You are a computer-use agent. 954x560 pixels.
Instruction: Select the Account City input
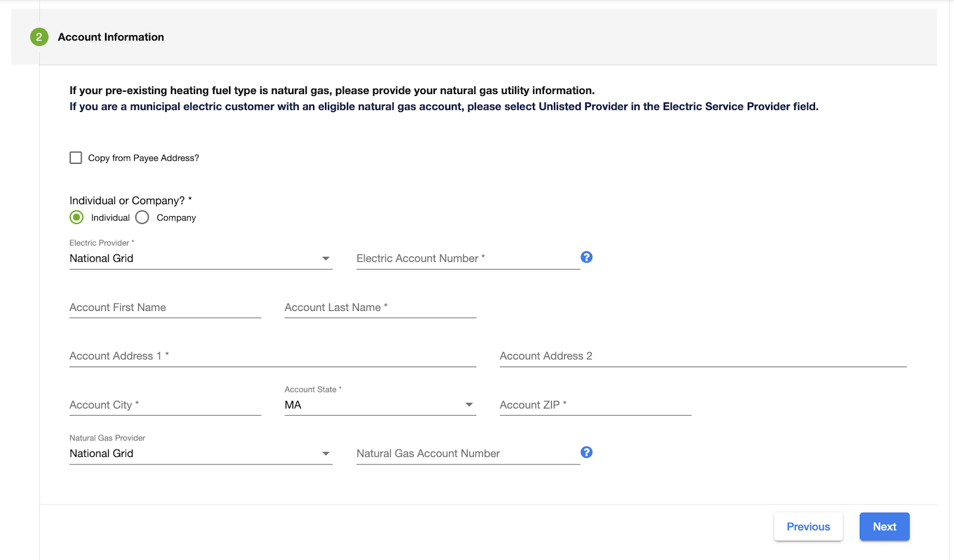(x=165, y=405)
